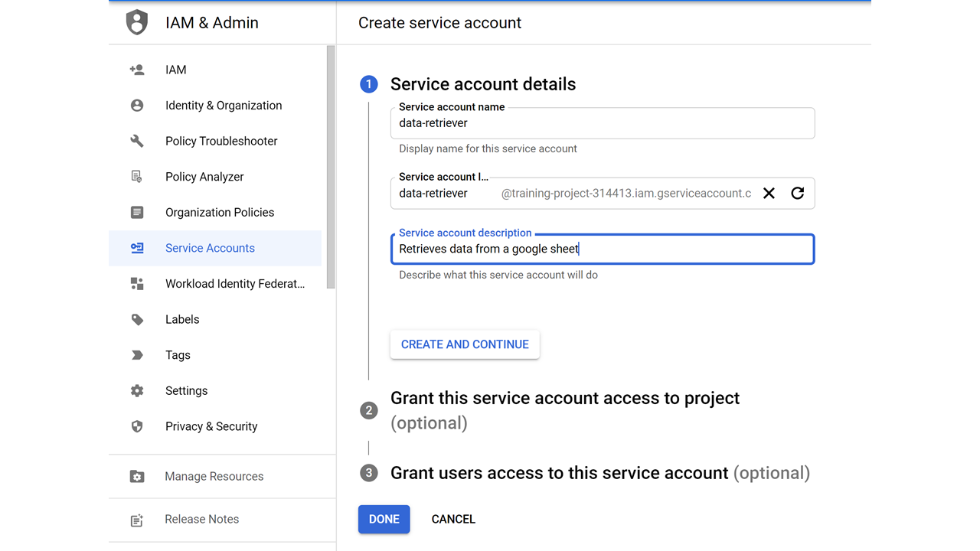980x551 pixels.
Task: Click the Service Accounts badge icon
Action: coord(136,248)
